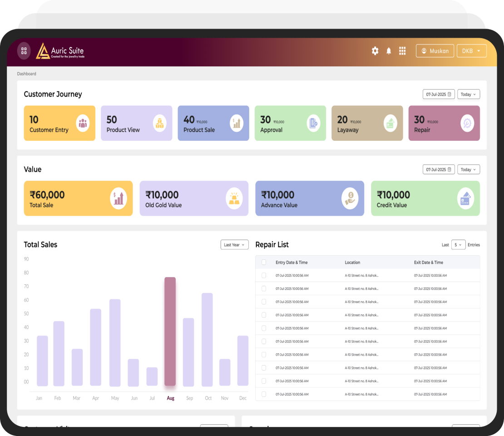Check the first Repair List row checkbox
The image size is (504, 436).
coord(264,275)
